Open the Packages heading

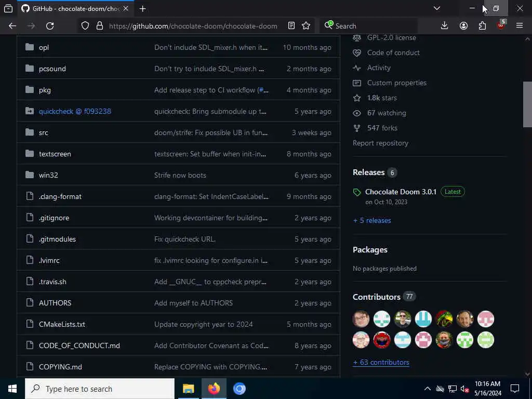point(370,250)
